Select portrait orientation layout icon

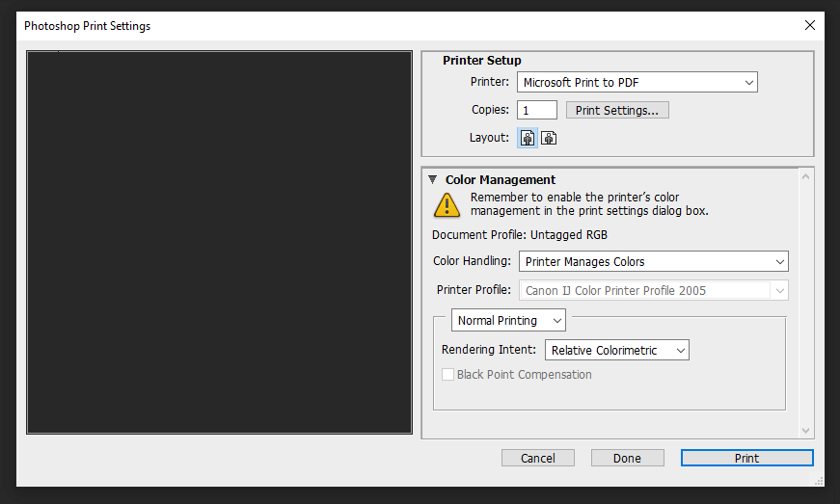(x=528, y=138)
